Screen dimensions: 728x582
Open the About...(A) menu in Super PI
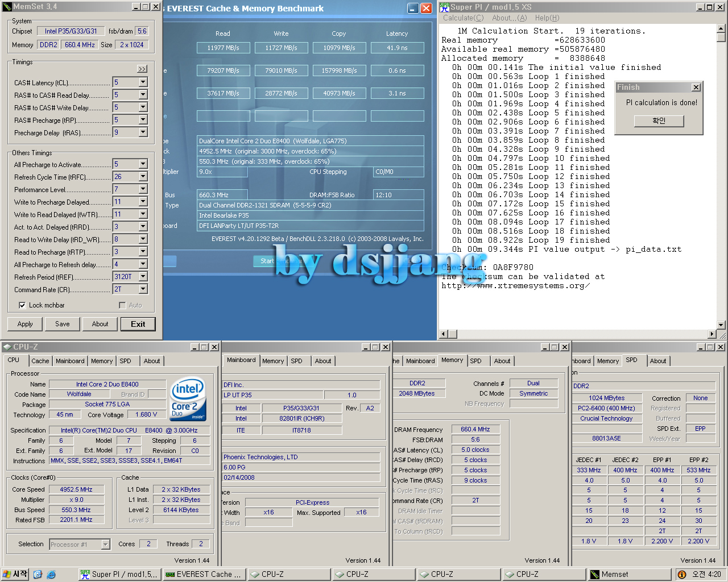[510, 18]
